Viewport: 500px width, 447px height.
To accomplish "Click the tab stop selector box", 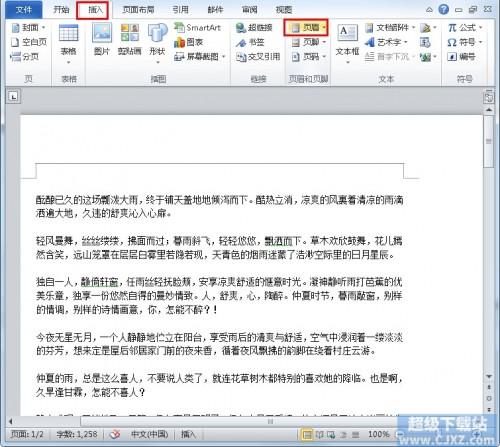I will click(x=13, y=97).
